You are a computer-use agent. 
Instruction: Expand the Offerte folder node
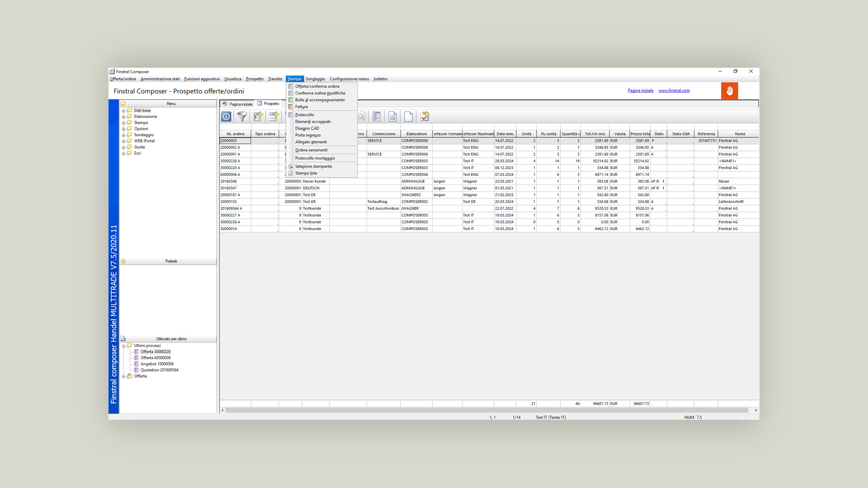[123, 376]
